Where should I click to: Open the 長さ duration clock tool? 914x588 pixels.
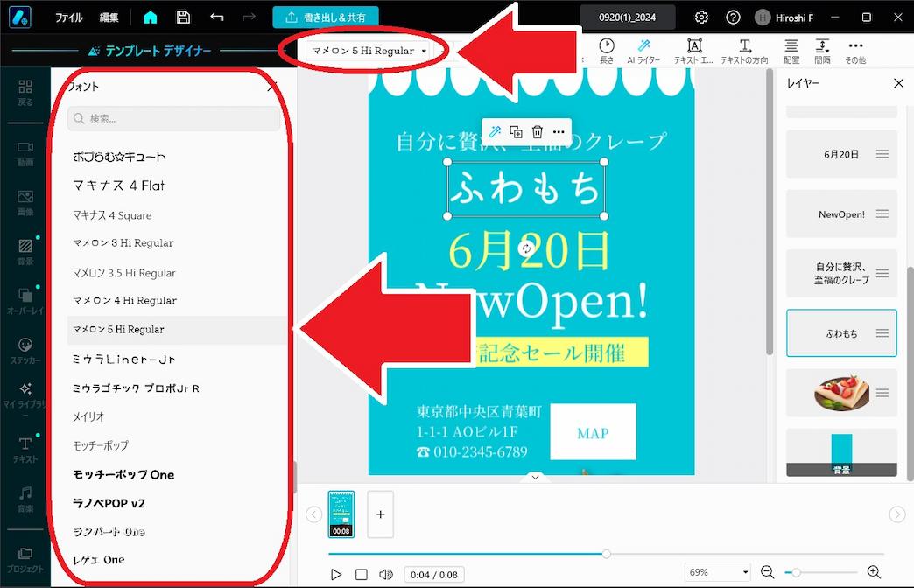click(x=606, y=51)
